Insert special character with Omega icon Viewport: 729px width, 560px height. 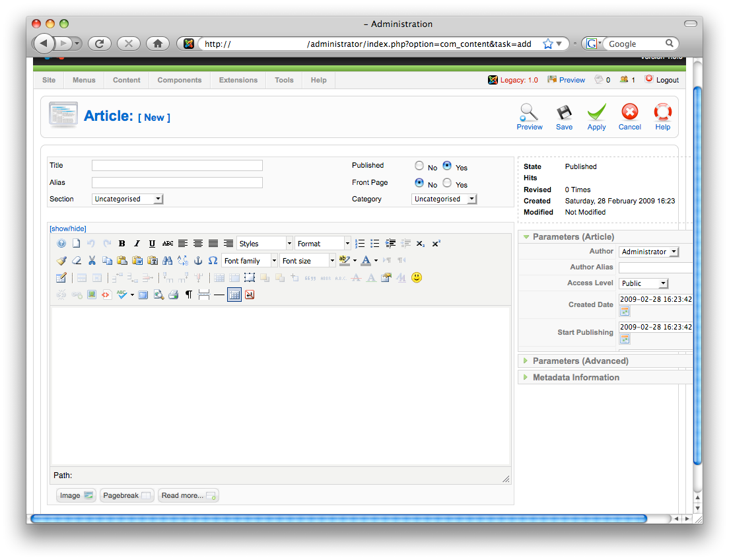coord(213,260)
